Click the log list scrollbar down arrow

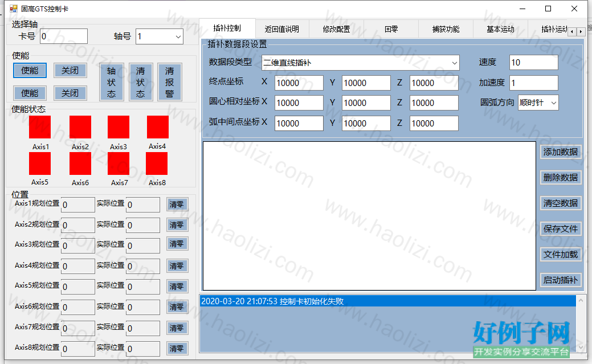click(581, 347)
